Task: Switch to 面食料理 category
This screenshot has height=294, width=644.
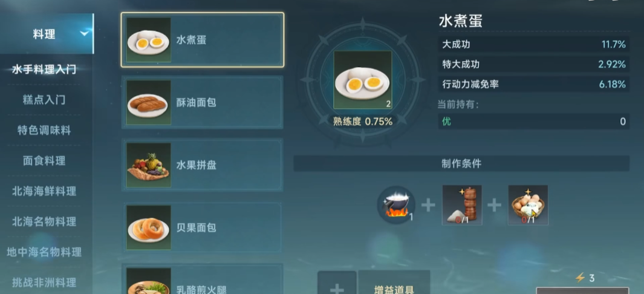Action: [44, 161]
